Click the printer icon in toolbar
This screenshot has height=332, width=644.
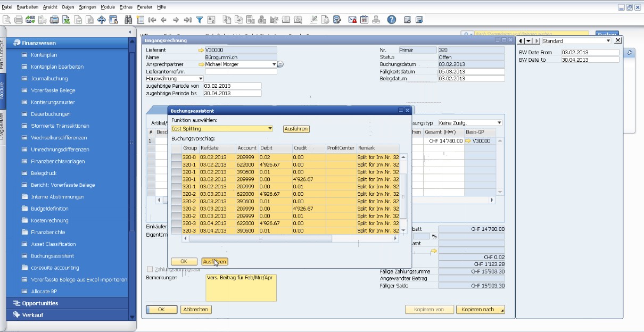click(19, 20)
